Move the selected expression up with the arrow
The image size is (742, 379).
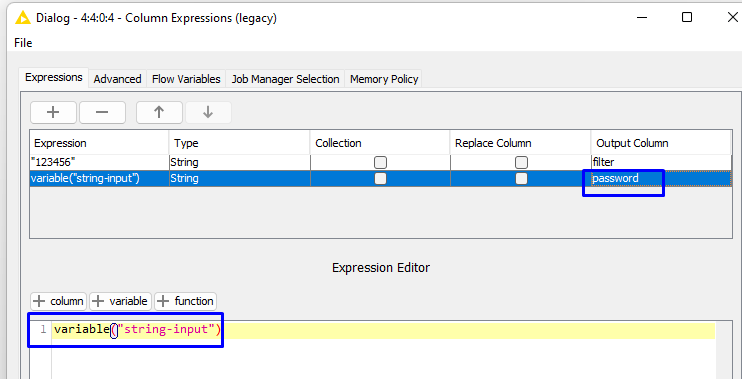coord(159,113)
